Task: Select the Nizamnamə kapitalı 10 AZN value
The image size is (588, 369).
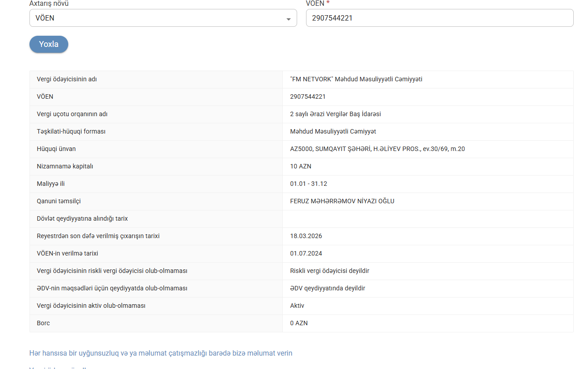Action: click(301, 167)
